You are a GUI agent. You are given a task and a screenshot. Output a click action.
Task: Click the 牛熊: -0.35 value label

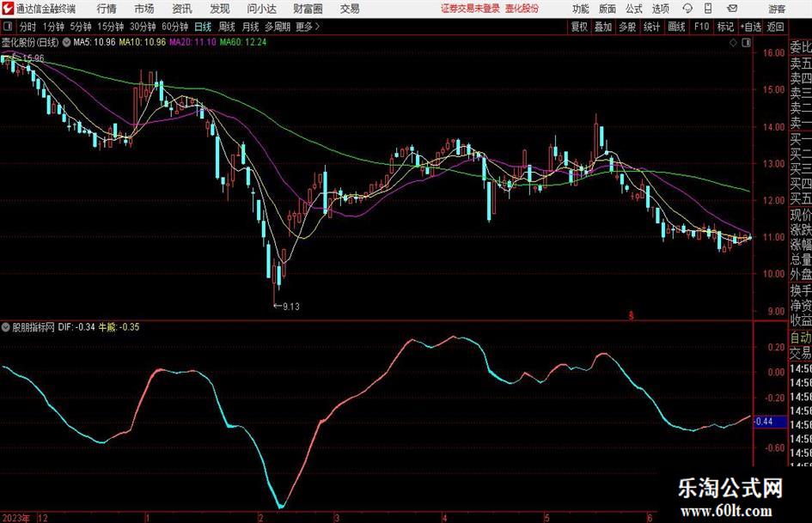[119, 327]
